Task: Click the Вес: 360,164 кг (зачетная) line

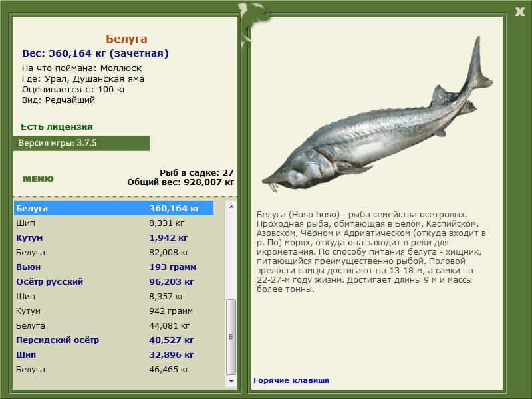Action: pyautogui.click(x=95, y=53)
